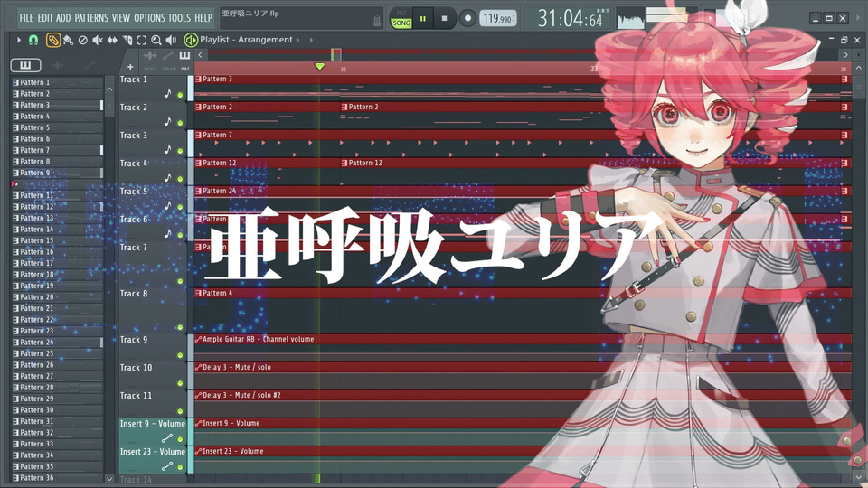Click the green Playlist speaker icon

point(191,40)
